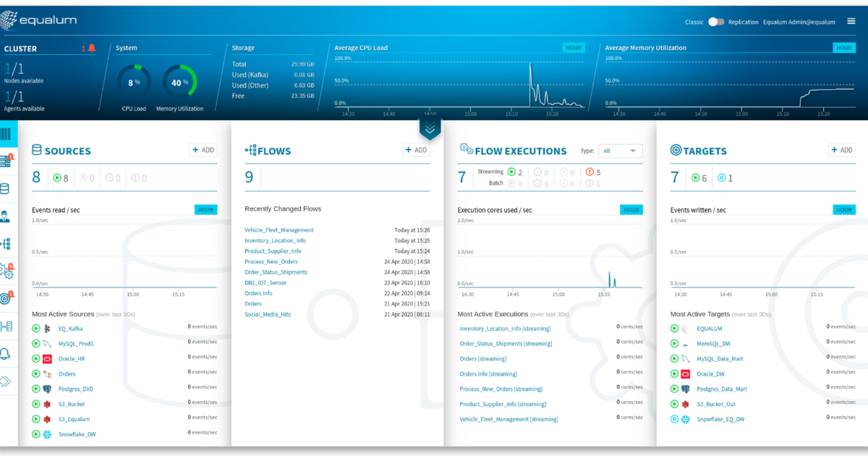Click the Equalum Admin@equalum user label

pos(799,22)
